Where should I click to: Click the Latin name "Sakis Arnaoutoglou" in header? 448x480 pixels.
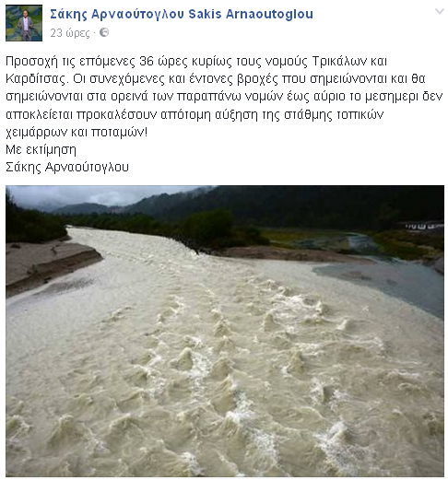tap(251, 14)
